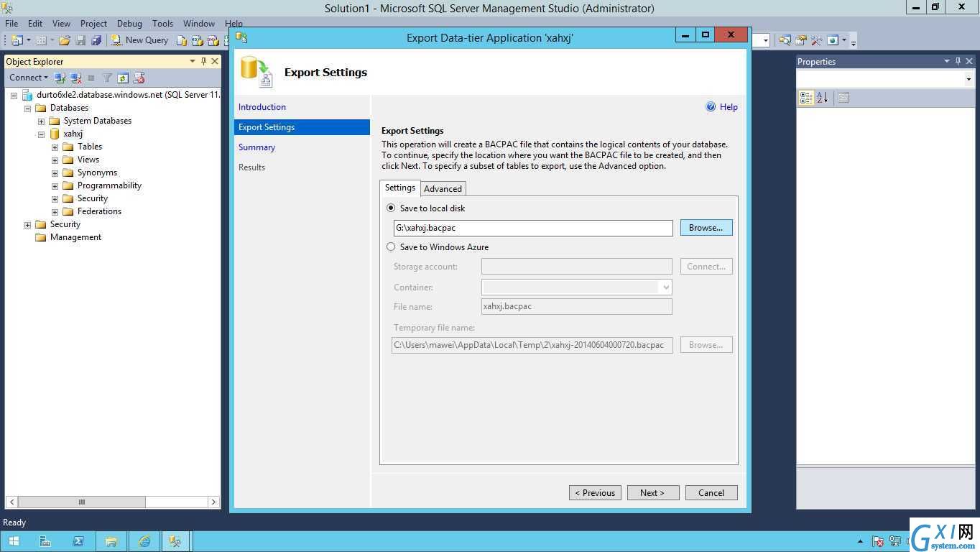Viewport: 980px width, 552px height.
Task: Go to Introduction step in wizard sidebar
Action: (x=262, y=107)
